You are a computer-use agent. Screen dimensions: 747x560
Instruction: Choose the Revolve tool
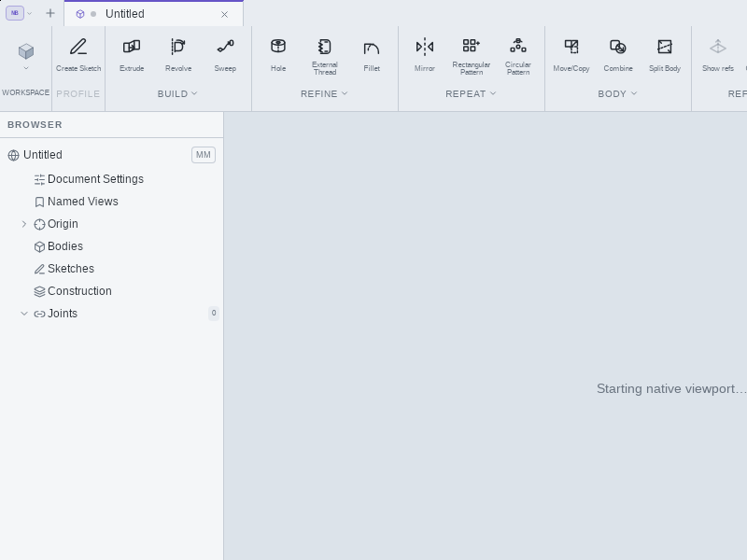coord(178,55)
